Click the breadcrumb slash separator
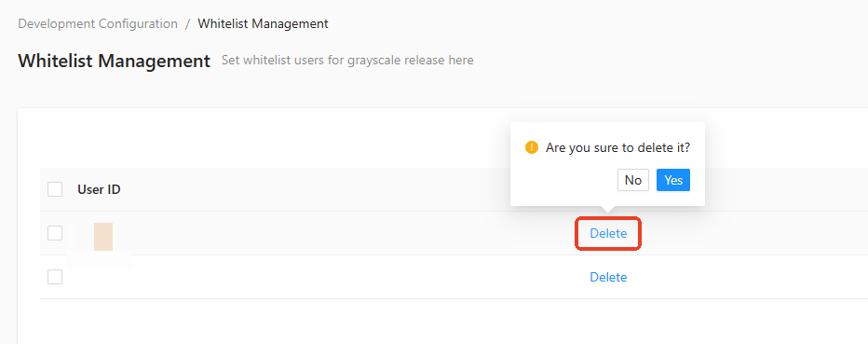 (187, 24)
